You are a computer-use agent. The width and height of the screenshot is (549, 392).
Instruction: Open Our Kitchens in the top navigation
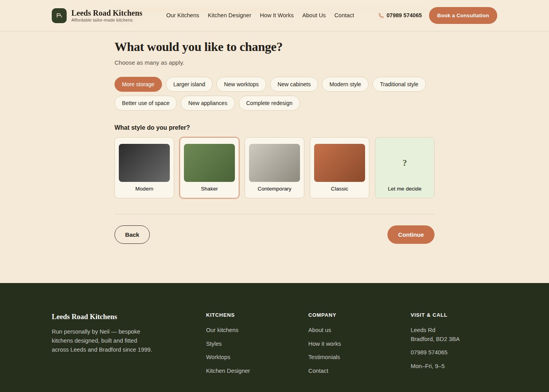tap(183, 15)
